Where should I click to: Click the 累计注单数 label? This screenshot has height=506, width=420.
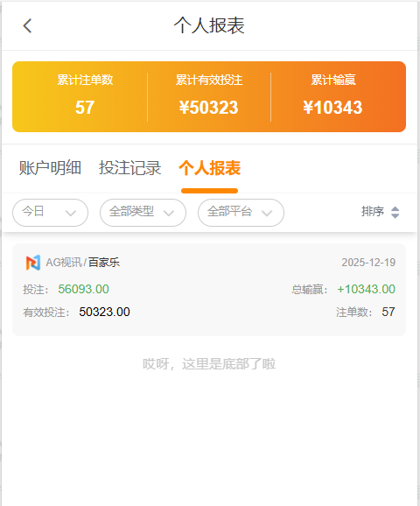pos(85,80)
